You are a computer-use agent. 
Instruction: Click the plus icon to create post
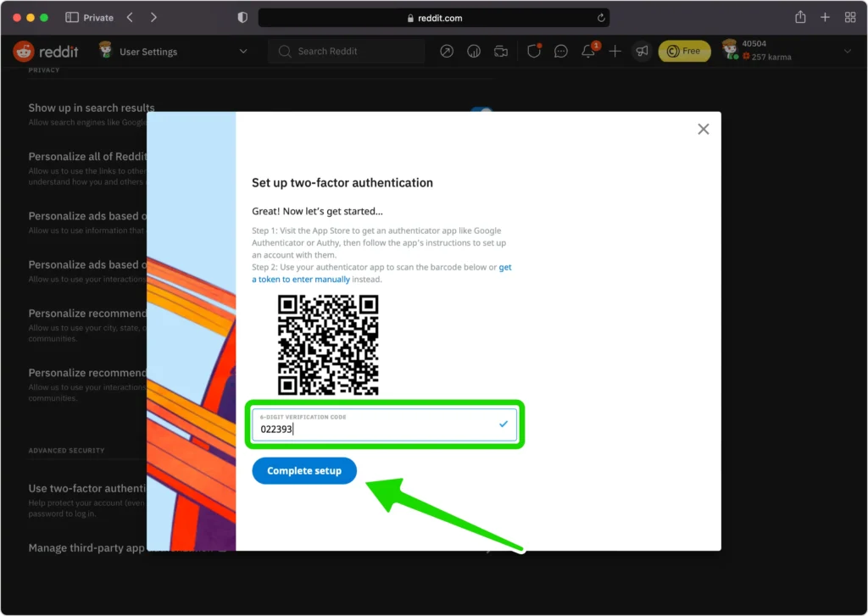point(615,52)
